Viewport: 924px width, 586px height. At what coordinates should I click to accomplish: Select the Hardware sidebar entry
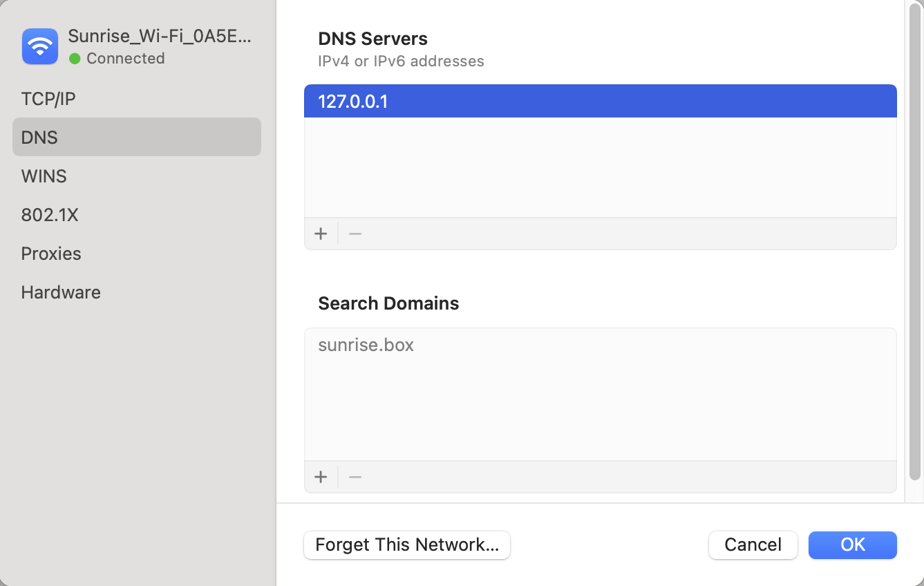(61, 292)
